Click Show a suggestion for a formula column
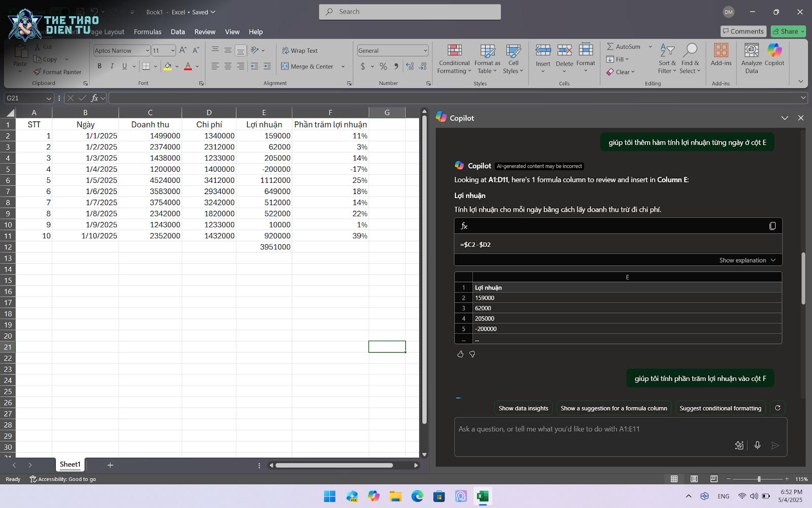This screenshot has width=812, height=508. click(x=614, y=408)
